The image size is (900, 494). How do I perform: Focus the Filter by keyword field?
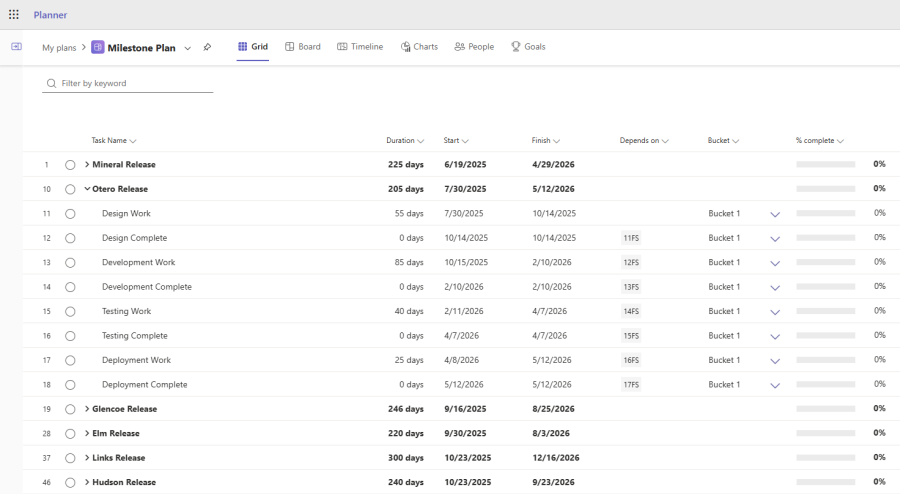click(127, 83)
